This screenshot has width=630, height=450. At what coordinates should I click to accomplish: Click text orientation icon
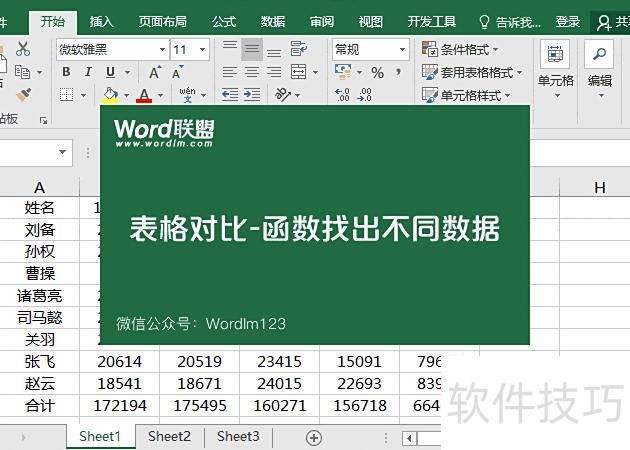click(283, 95)
